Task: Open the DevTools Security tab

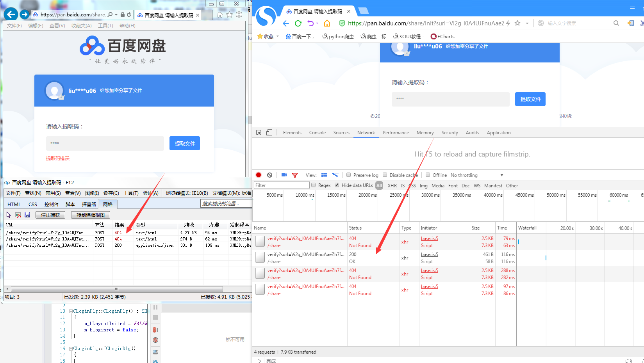Action: 450,133
